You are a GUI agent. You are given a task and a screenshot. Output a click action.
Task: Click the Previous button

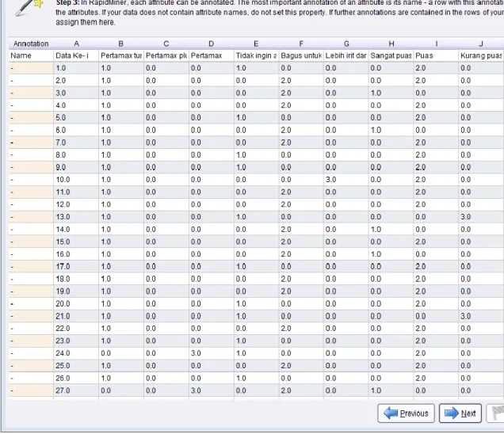pos(406,413)
